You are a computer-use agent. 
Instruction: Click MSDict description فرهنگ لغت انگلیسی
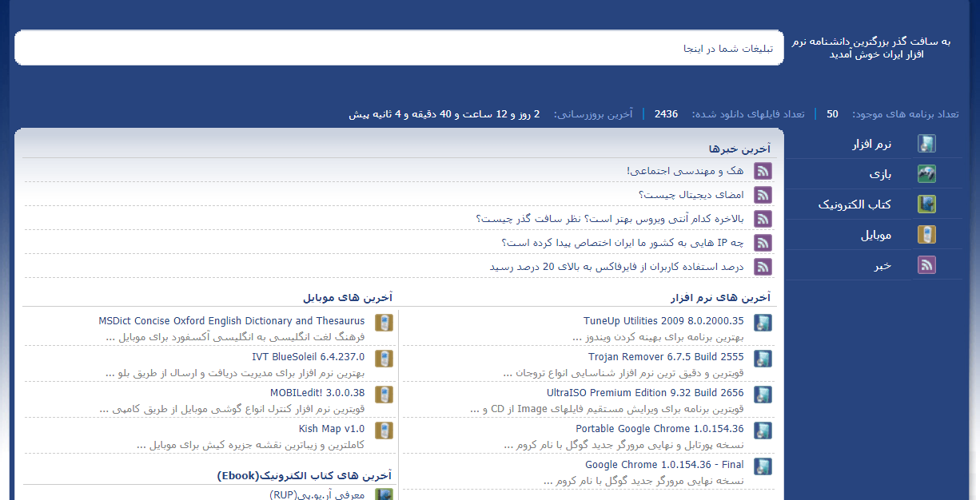point(235,337)
